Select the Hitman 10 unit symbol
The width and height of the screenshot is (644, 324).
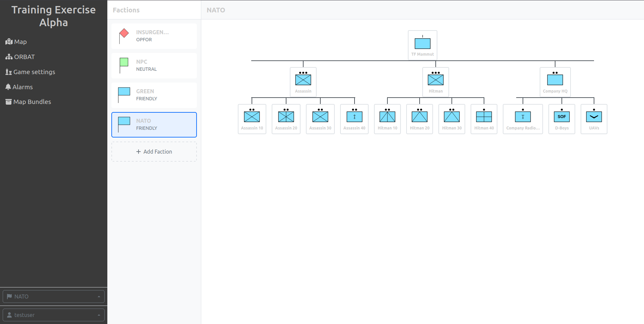tap(387, 116)
